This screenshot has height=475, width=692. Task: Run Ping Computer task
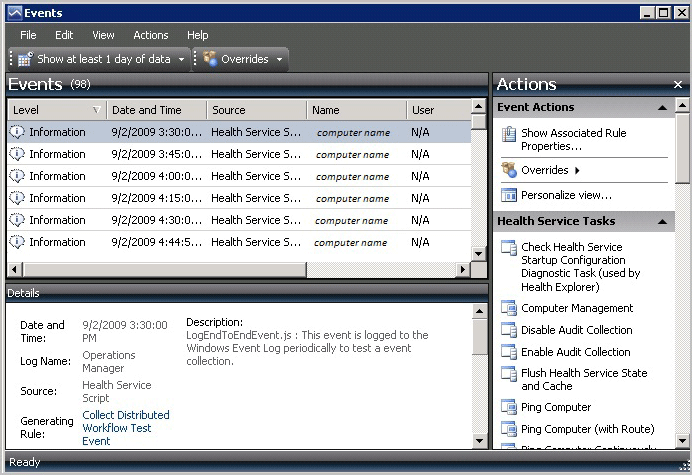pyautogui.click(x=556, y=407)
